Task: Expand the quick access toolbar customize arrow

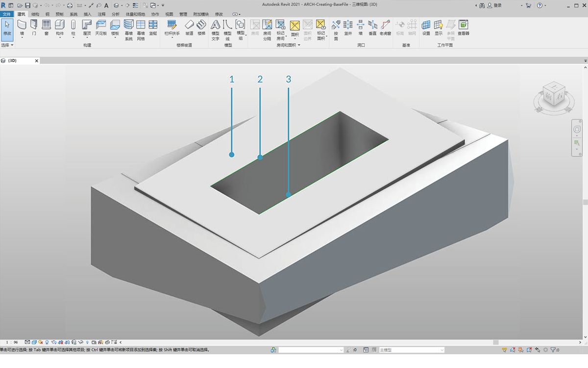Action: (x=163, y=5)
